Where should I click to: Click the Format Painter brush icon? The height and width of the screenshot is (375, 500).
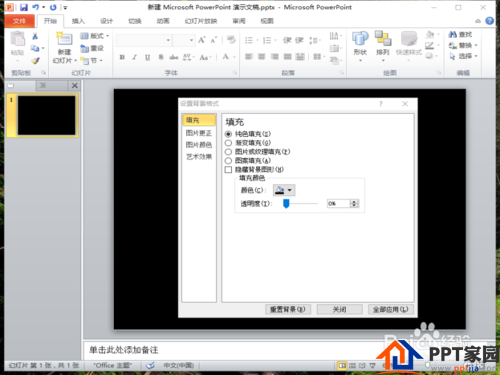[35, 61]
